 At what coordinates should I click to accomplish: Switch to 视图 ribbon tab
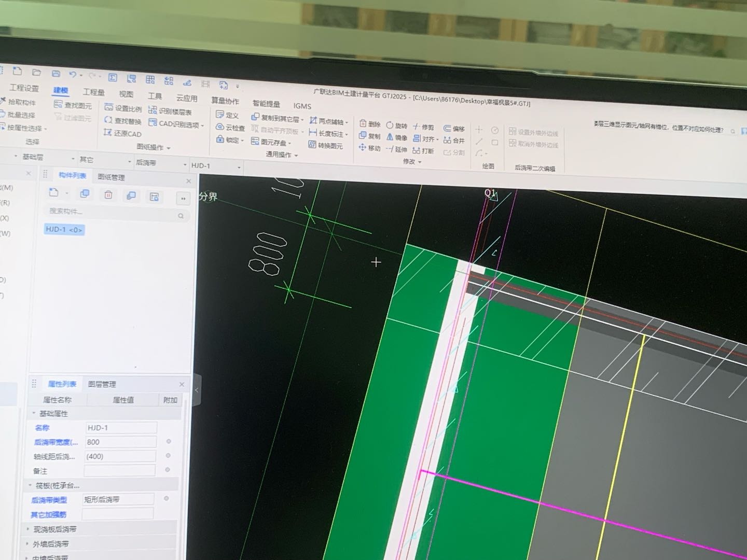(126, 94)
